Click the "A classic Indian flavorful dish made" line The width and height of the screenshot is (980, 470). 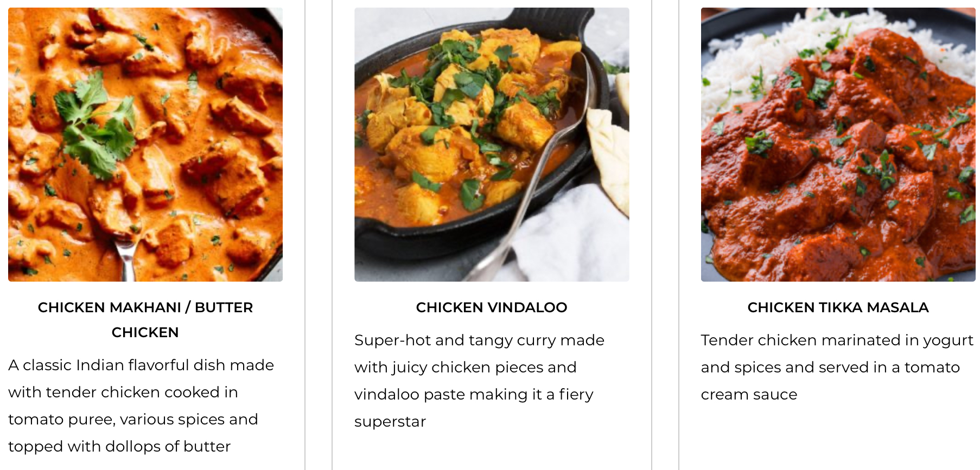click(141, 365)
